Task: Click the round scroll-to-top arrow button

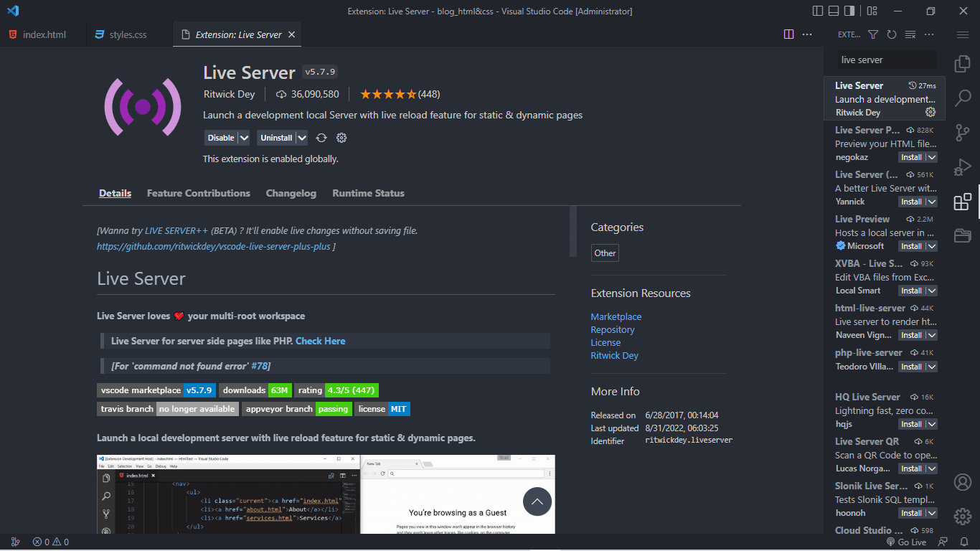Action: [x=537, y=501]
